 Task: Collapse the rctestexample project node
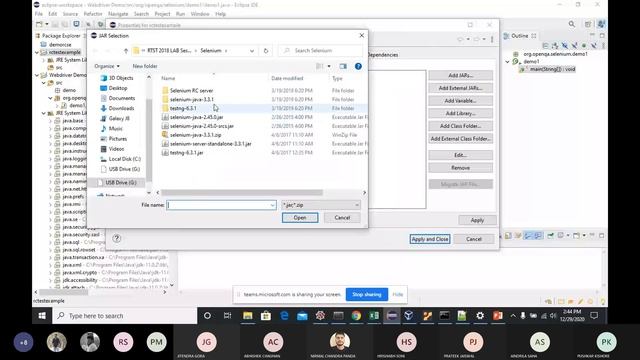(37, 52)
